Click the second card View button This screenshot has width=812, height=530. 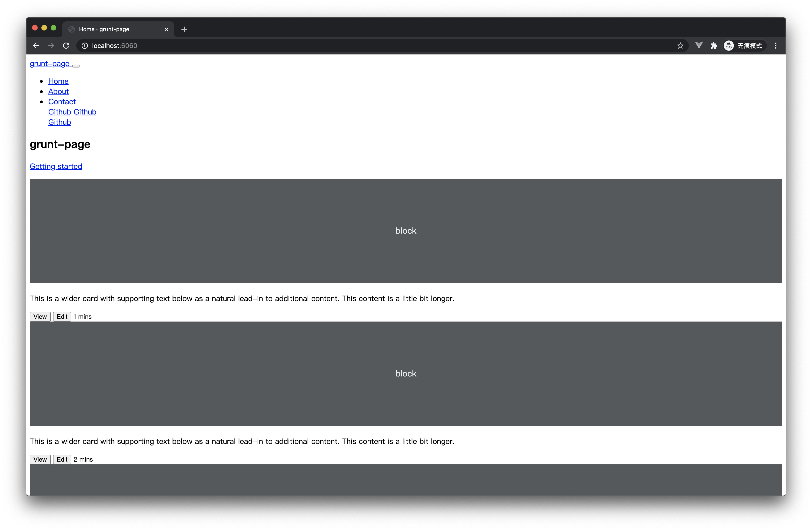(40, 459)
